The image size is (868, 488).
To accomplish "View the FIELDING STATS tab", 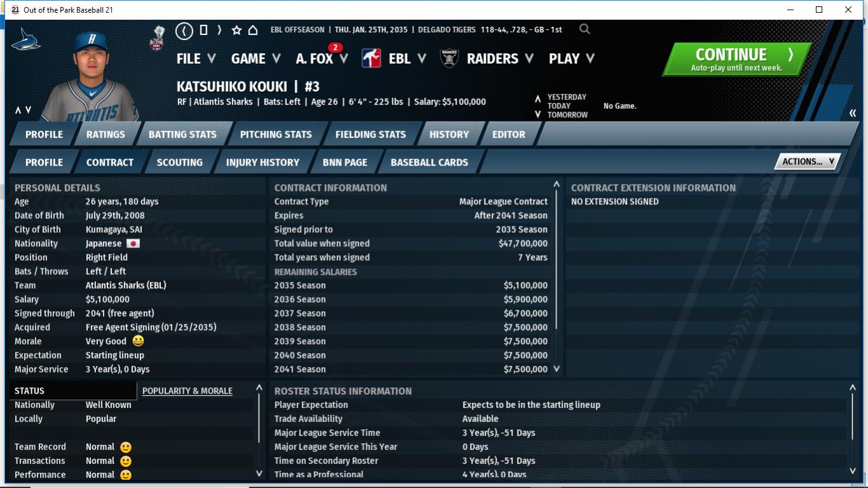I will click(371, 134).
